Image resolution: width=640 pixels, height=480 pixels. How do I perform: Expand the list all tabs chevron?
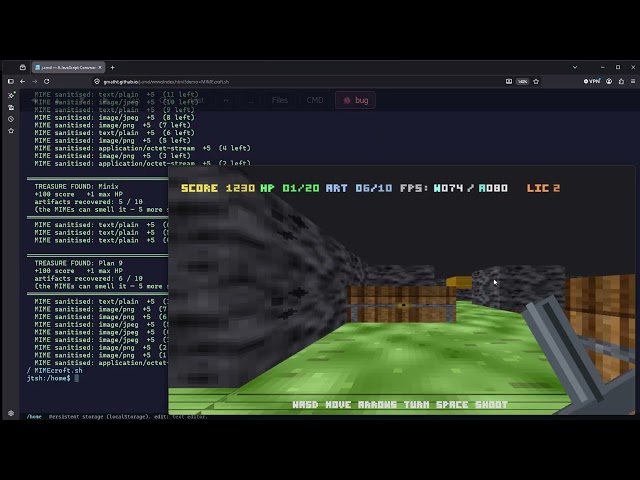point(575,67)
